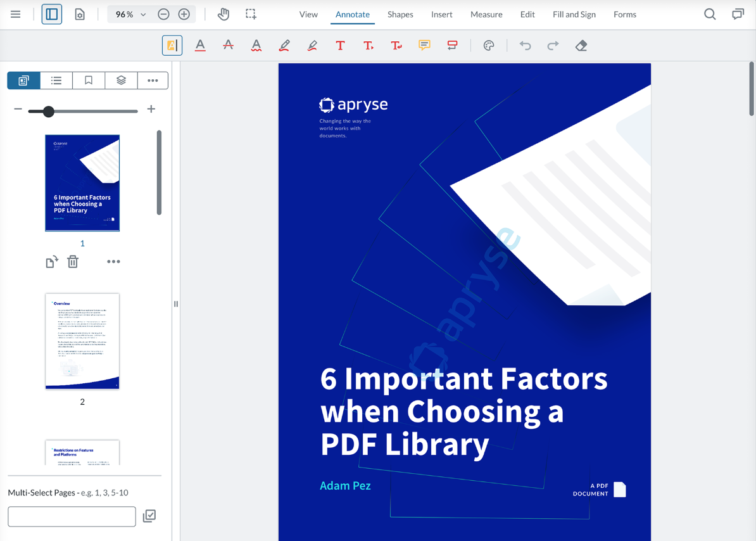
Task: Undo the last action
Action: (x=525, y=46)
